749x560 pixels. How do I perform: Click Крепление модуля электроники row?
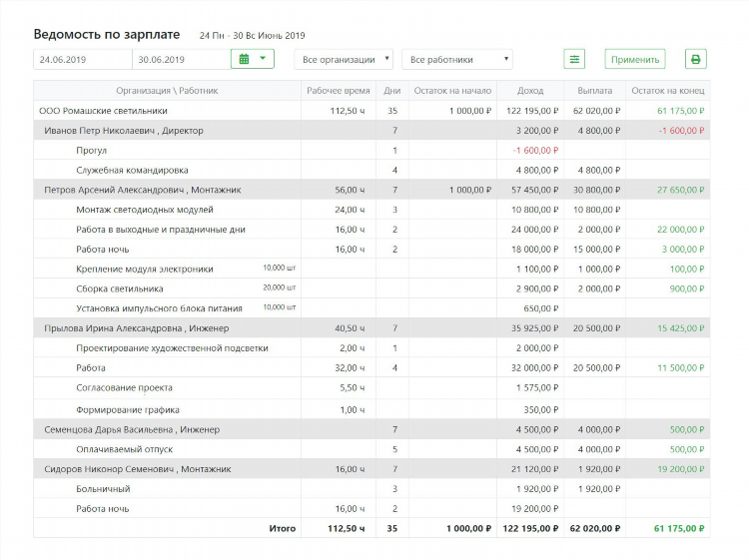[x=372, y=270]
